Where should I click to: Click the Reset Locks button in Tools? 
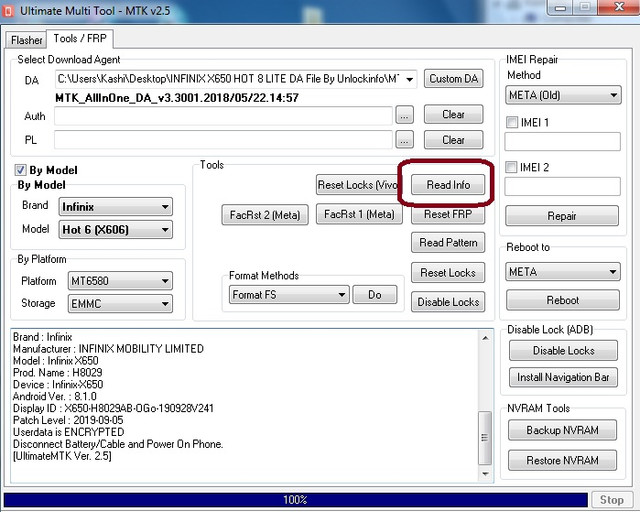click(x=448, y=272)
